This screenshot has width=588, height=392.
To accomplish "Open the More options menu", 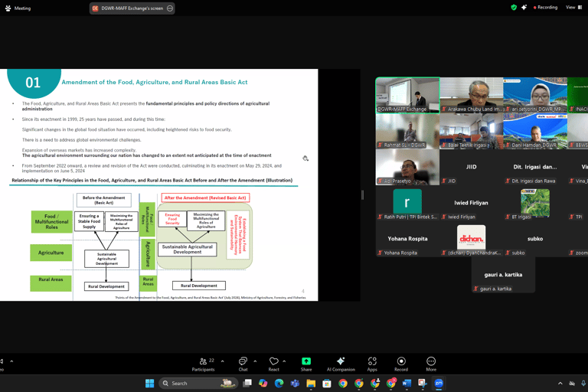I will tap(431, 364).
